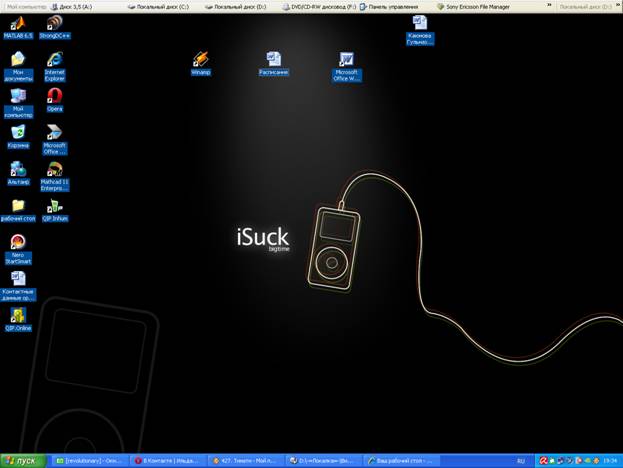Open the Корзина recycle bin icon
Image resolution: width=623 pixels, height=468 pixels.
pos(18,136)
